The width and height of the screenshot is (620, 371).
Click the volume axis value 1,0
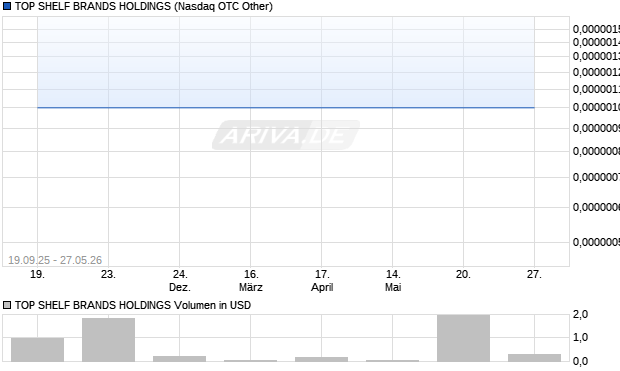point(580,337)
